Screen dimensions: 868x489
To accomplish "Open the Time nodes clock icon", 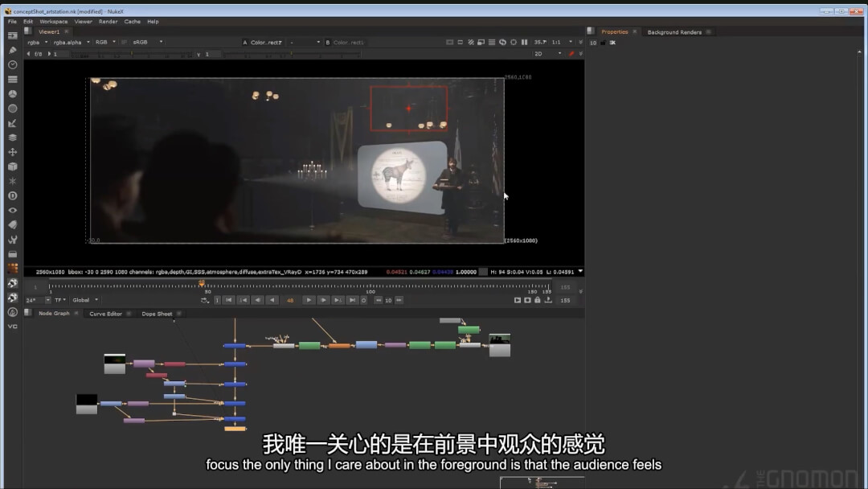I will click(12, 65).
